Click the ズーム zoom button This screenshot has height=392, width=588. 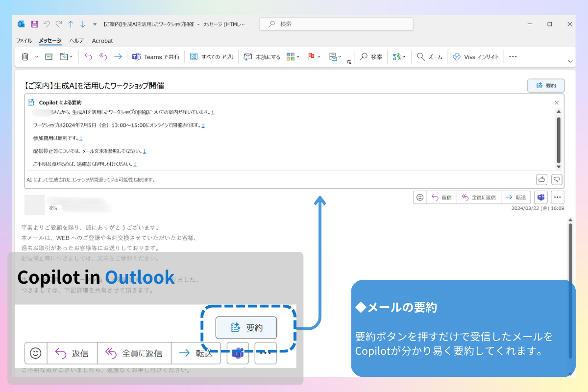tap(430, 57)
